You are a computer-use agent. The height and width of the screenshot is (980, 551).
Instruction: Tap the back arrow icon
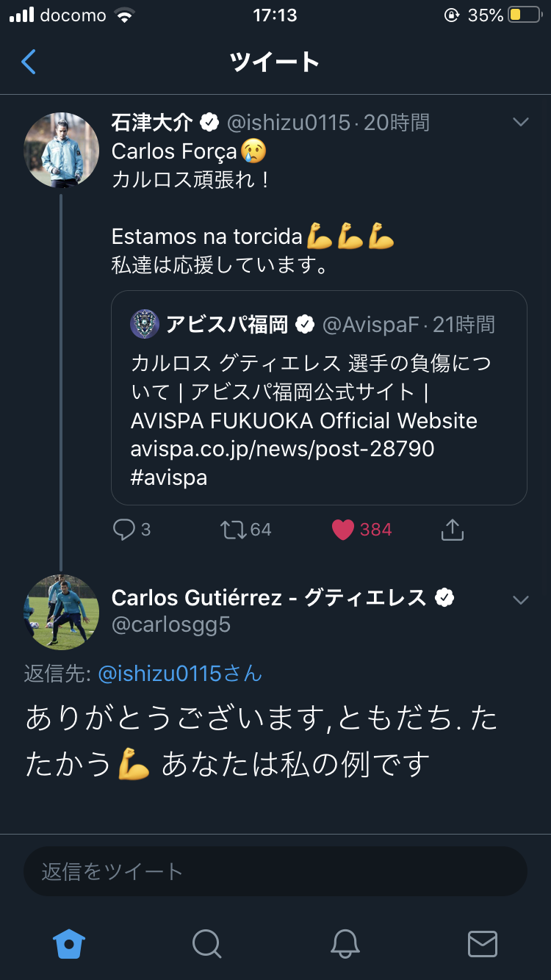click(x=29, y=62)
